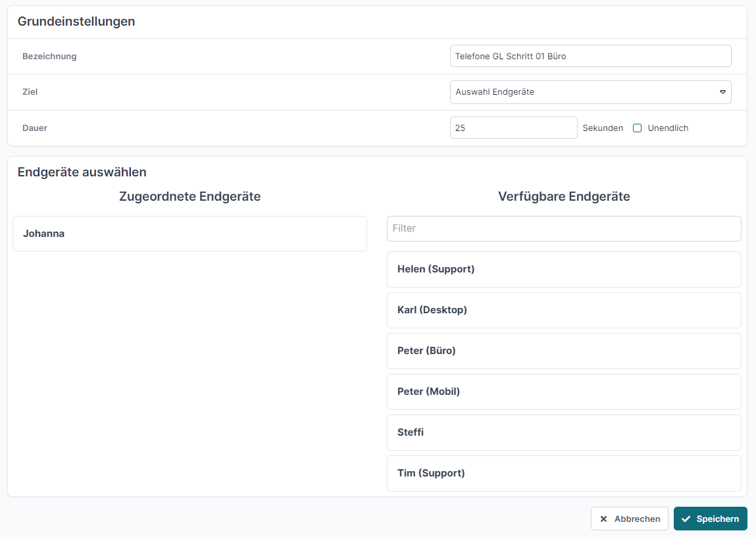756x537 pixels.
Task: Select the Tim (Support) device entry
Action: coord(564,473)
